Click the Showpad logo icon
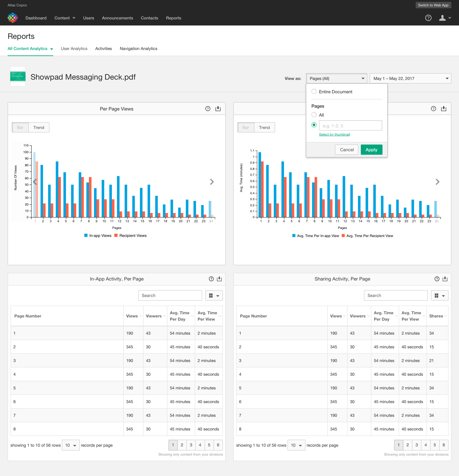 [13, 18]
